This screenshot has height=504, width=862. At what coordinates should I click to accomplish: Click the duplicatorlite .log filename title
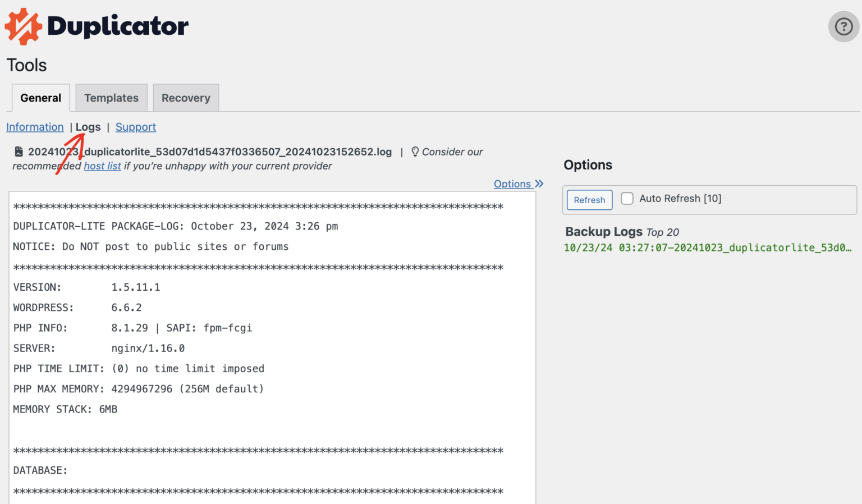[210, 152]
